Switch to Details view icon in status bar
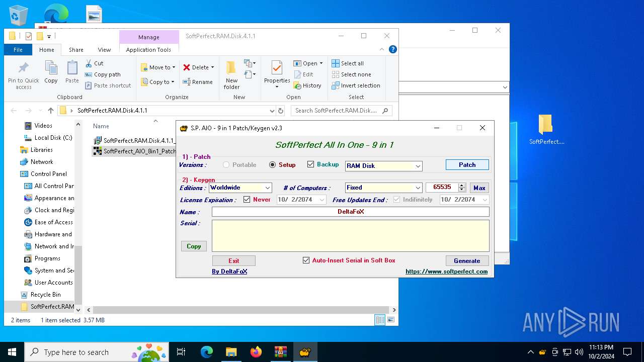The image size is (644, 362). (380, 320)
